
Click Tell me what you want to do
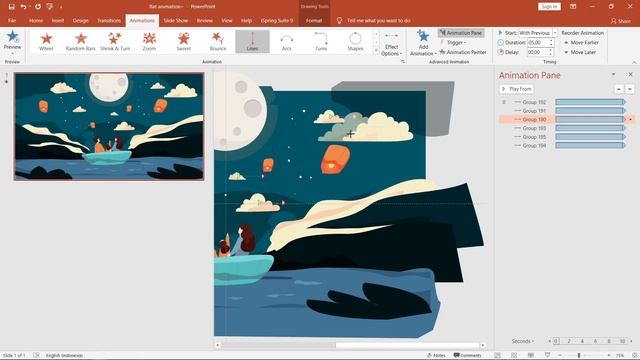point(378,20)
